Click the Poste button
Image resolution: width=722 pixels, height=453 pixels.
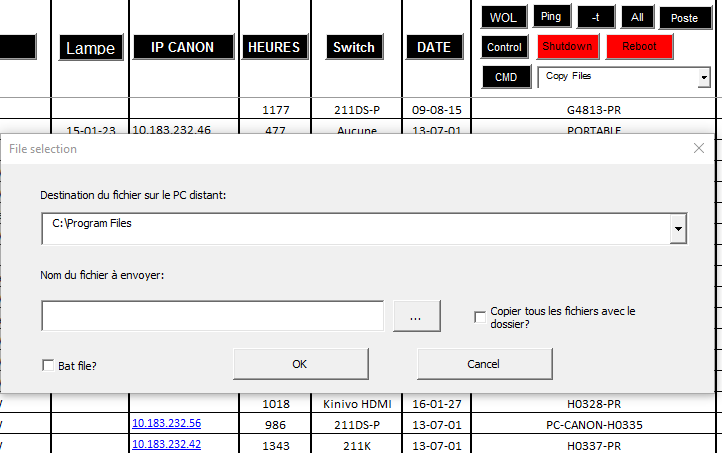coord(684,17)
